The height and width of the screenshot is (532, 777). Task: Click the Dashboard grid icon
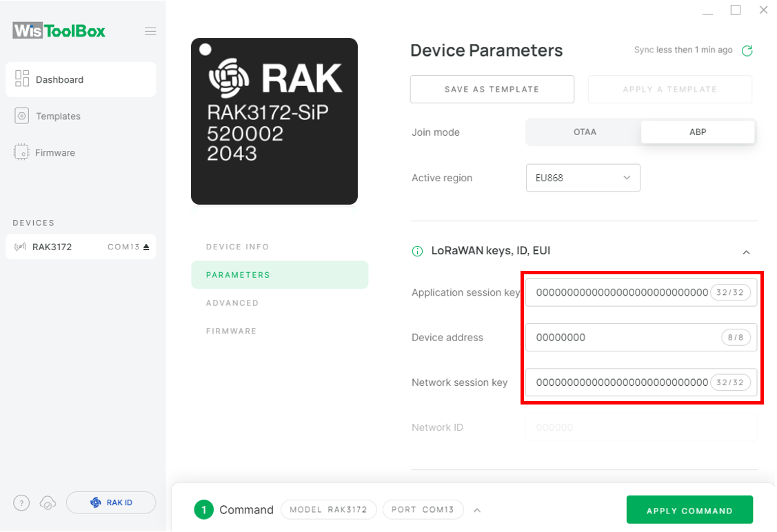click(22, 79)
